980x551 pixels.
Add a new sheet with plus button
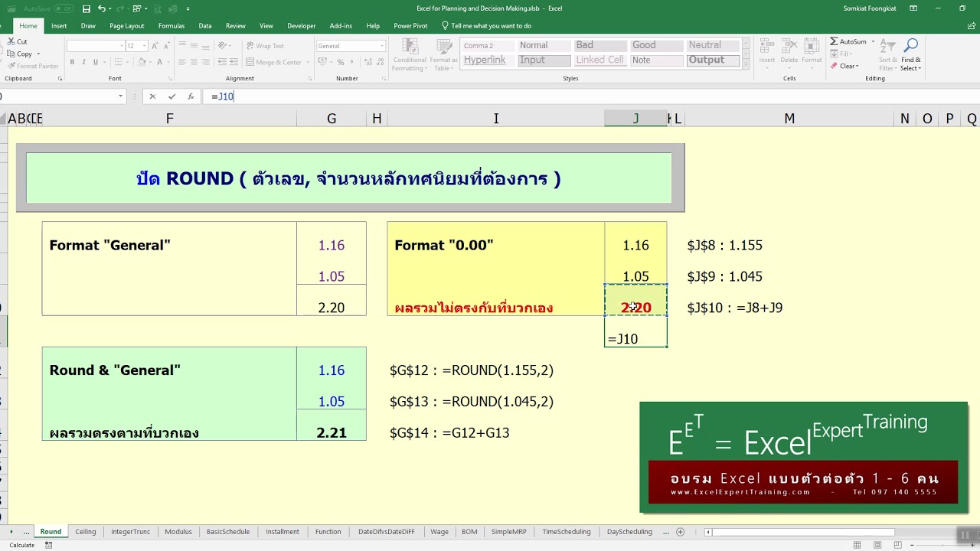[x=681, y=532]
